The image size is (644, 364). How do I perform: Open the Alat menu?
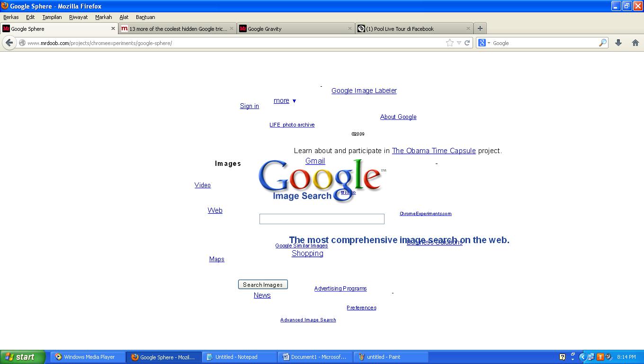tap(124, 17)
